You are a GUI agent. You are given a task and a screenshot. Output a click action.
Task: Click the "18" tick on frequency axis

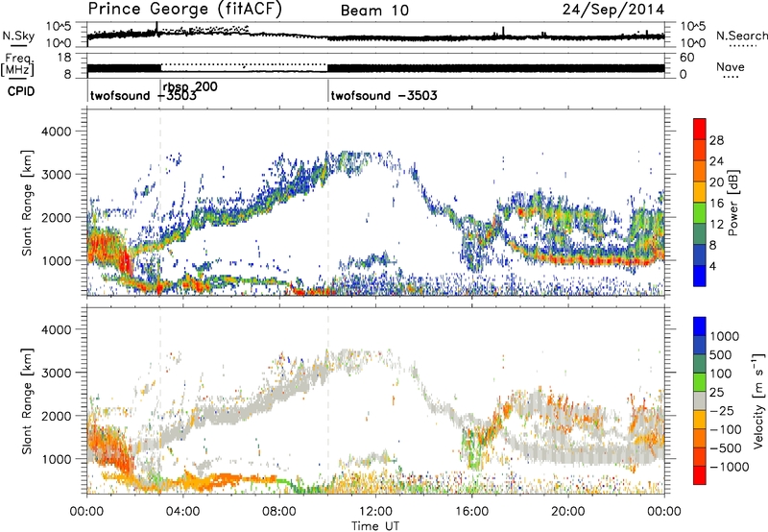pyautogui.click(x=64, y=58)
